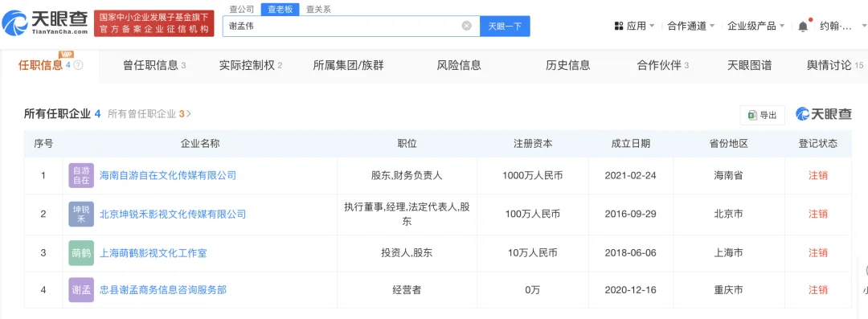The height and width of the screenshot is (319, 868).
Task: Click the TianYanCha logo at top left
Action: click(45, 23)
